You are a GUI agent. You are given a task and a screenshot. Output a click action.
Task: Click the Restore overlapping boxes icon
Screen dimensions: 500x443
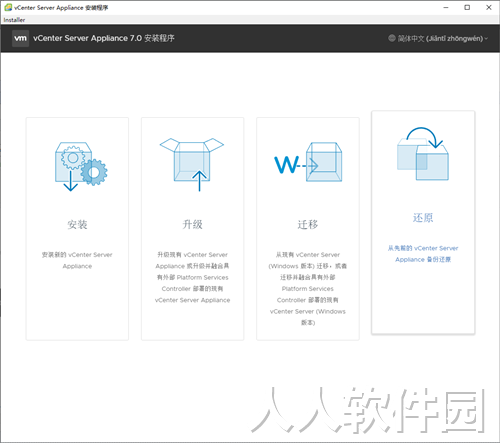423,154
